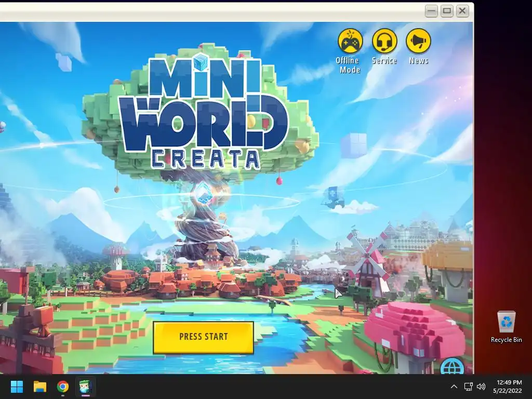Maximize the Mini World window
Screen dimensions: 532x399
[x=447, y=11]
